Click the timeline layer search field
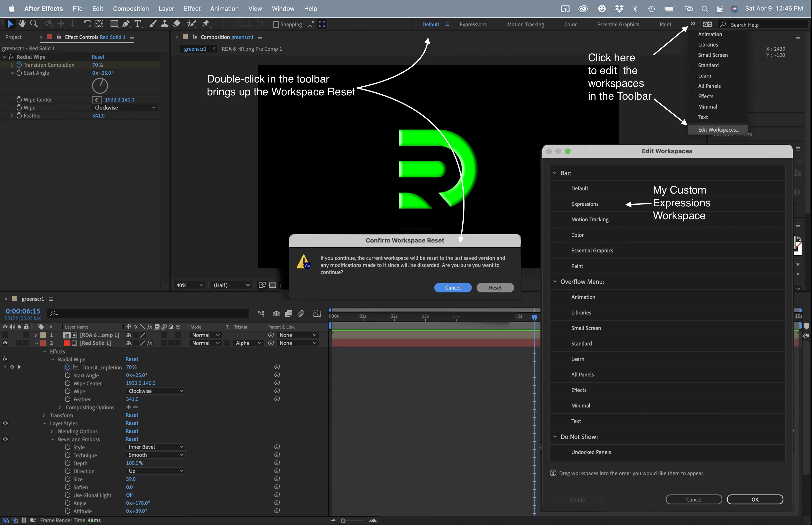 tap(150, 313)
